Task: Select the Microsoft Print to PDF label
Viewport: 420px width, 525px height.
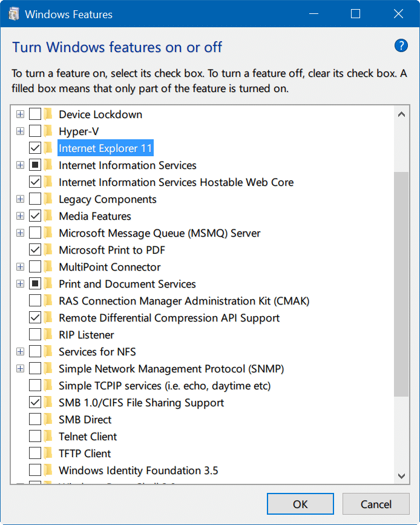Action: coord(112,249)
